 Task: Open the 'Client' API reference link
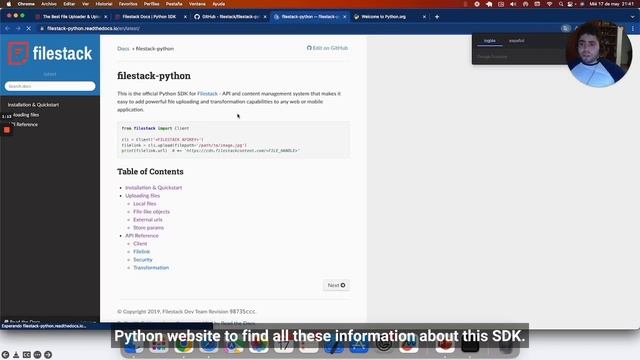coord(140,244)
